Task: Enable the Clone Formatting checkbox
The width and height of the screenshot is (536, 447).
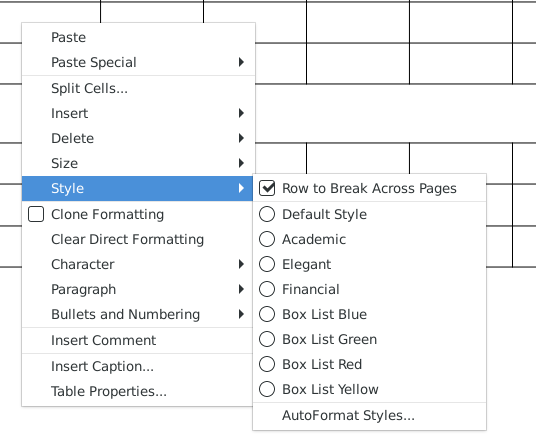Action: [36, 214]
